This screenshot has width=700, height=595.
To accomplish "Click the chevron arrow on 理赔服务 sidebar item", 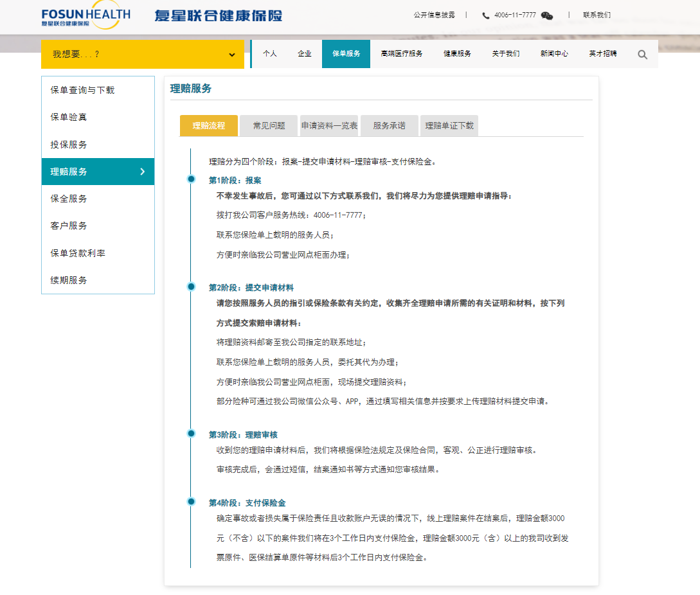I will (143, 172).
